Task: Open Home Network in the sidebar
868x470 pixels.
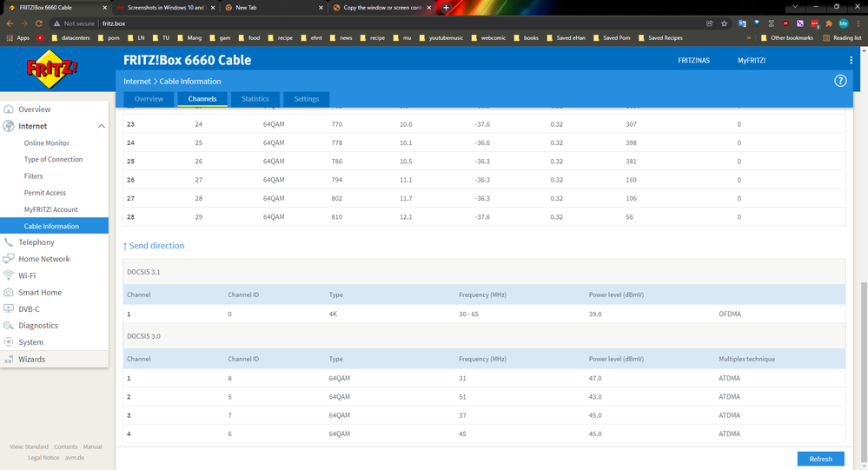Action: point(44,259)
